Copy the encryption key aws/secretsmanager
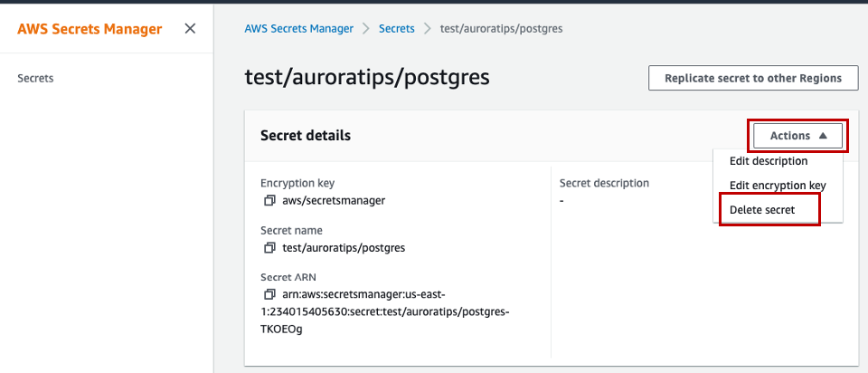This screenshot has width=868, height=373. pos(269,201)
